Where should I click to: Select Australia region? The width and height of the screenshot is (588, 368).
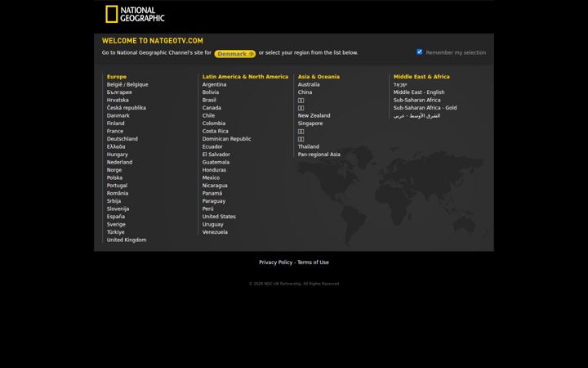pos(309,84)
